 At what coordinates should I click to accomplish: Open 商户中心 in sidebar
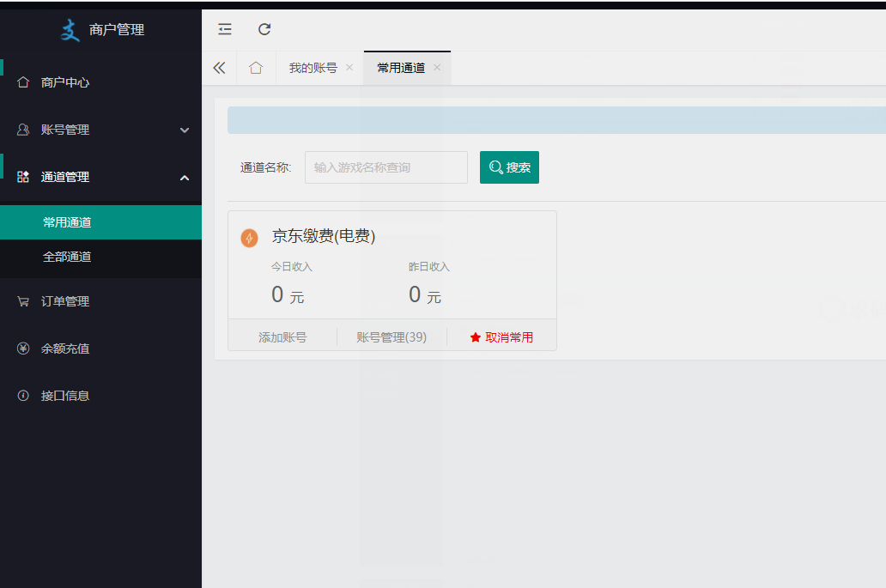(x=65, y=82)
